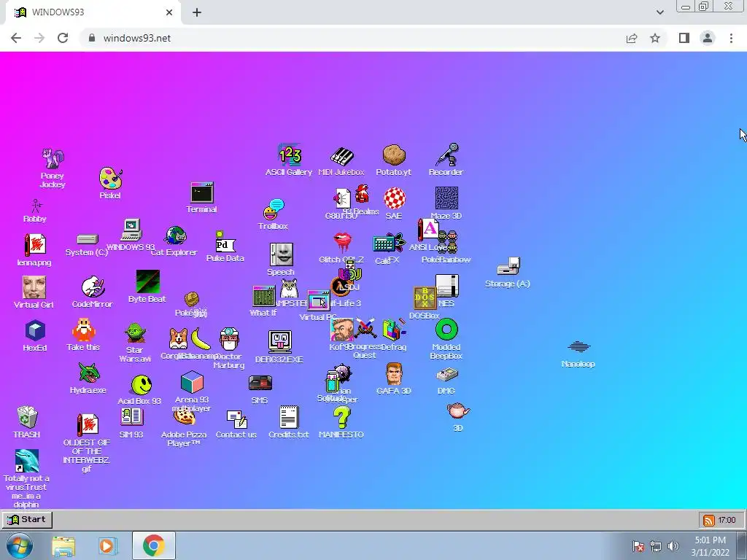Screen dimensions: 747x560
Task: Open the Windows93 Start menu button
Action: [x=27, y=519]
